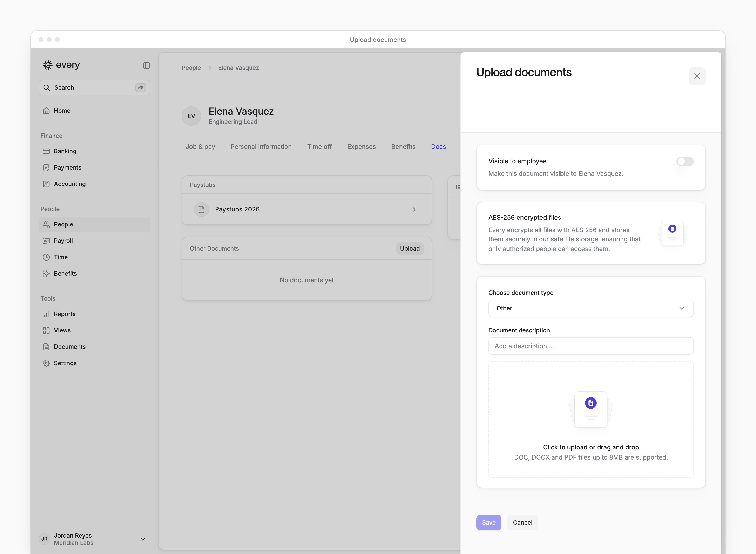Switch to Benefits profile tab

pyautogui.click(x=403, y=147)
